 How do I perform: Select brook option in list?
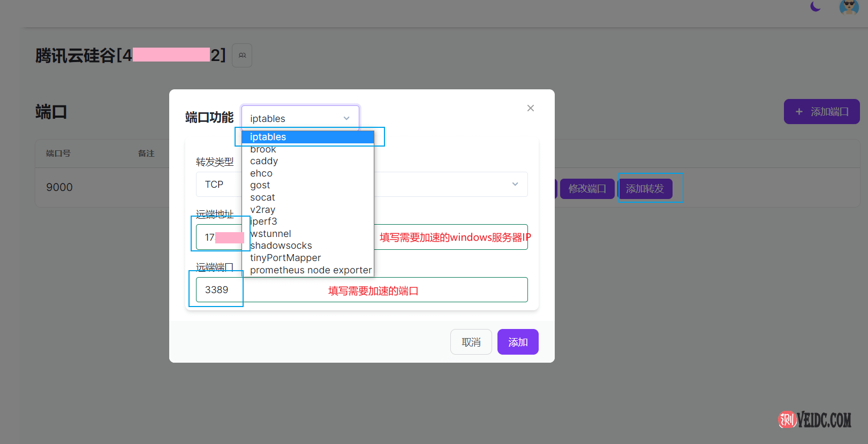263,149
